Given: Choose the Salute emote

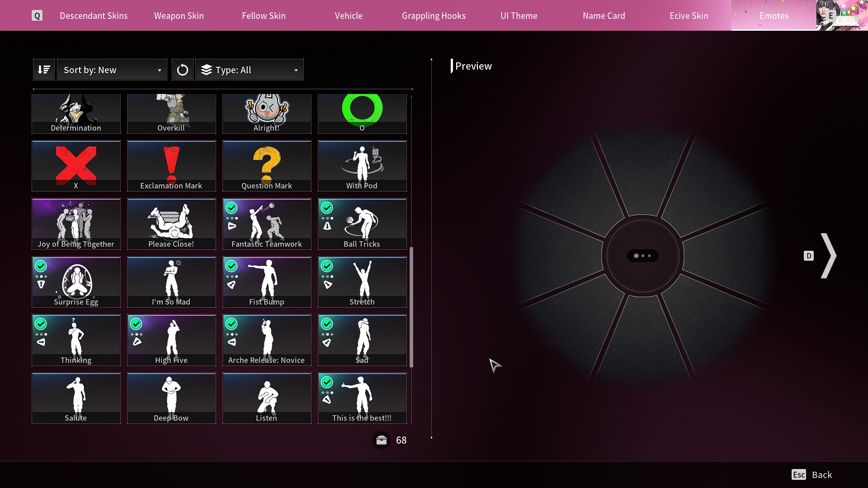Looking at the screenshot, I should tap(76, 398).
